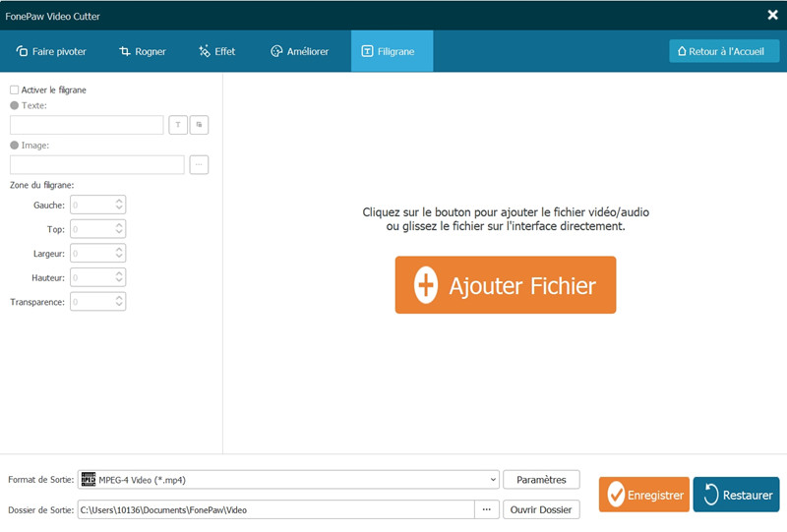Browse for output folder with ellipsis button
The image size is (787, 532).
[487, 509]
